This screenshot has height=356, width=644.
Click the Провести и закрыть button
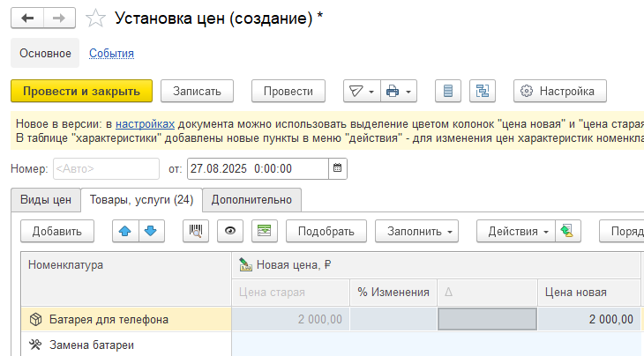pyautogui.click(x=81, y=91)
